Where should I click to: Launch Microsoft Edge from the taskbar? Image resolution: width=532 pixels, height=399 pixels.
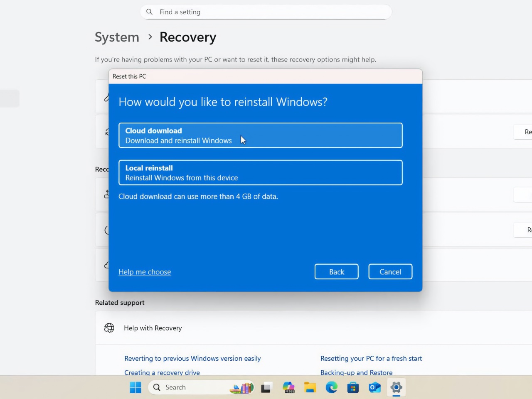pos(331,387)
